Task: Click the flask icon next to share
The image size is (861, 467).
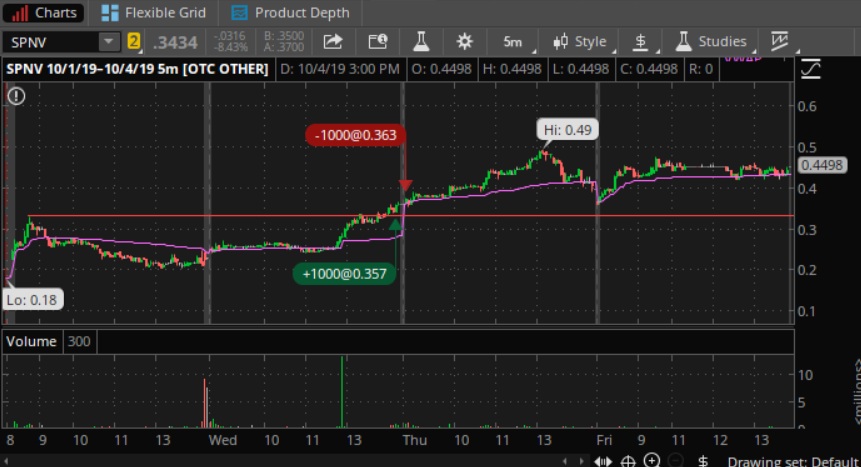Action: 421,42
